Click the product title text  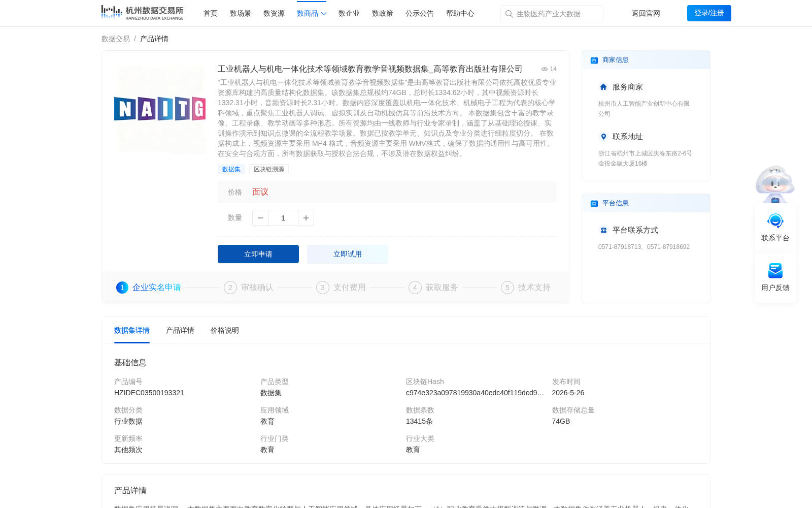[x=370, y=69]
